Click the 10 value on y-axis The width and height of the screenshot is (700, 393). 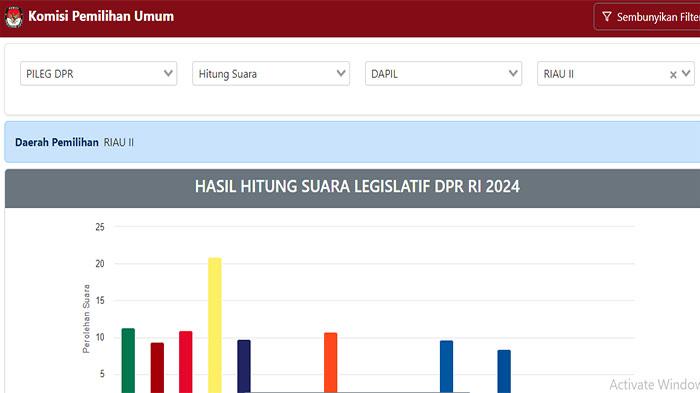(x=100, y=337)
